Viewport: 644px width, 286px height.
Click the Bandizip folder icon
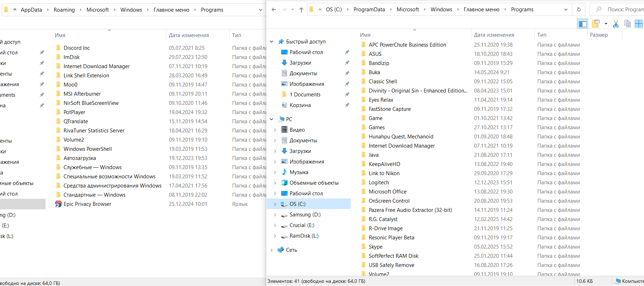tap(364, 63)
